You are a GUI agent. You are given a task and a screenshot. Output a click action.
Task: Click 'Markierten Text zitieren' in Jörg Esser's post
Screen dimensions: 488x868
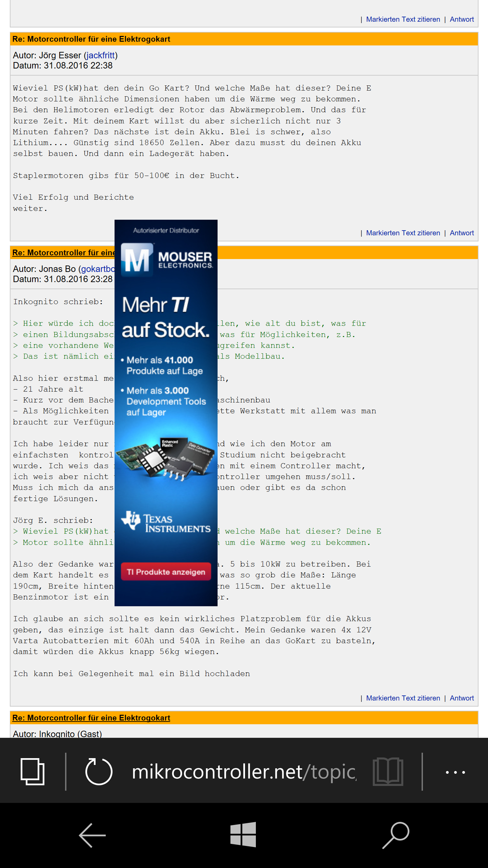403,233
